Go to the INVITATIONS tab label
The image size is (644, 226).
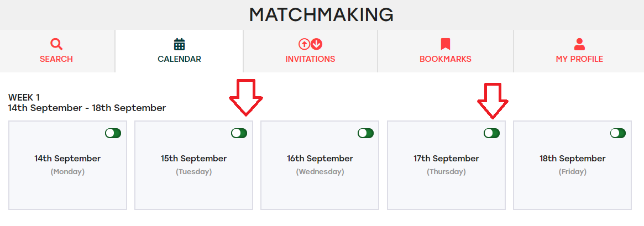[311, 59]
